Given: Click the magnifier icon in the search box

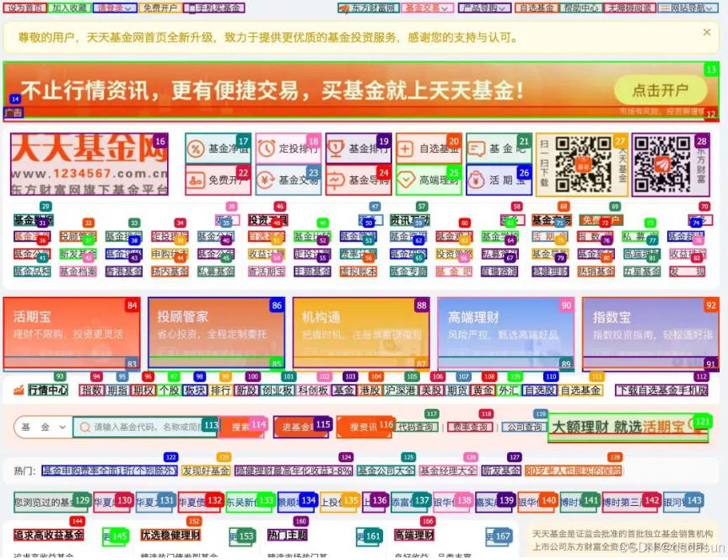Looking at the screenshot, I should point(85,428).
